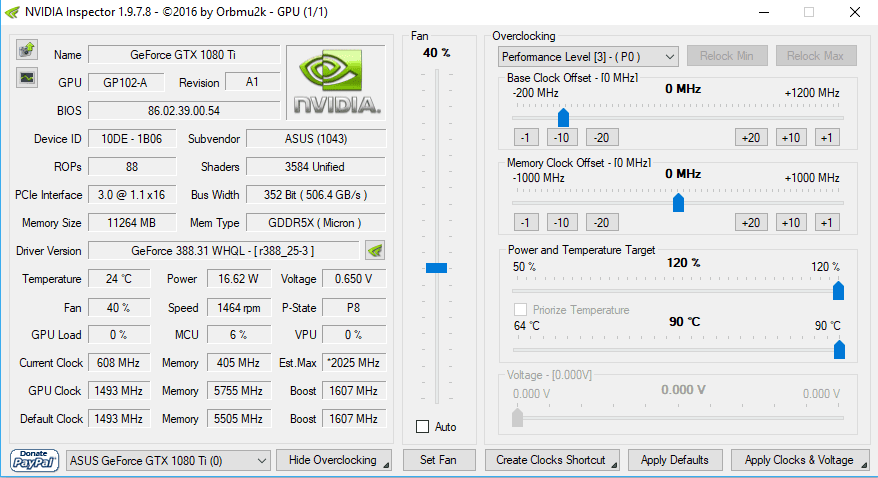This screenshot has height=478, width=878.
Task: Click +10 under Base Clock Offset
Action: [791, 137]
